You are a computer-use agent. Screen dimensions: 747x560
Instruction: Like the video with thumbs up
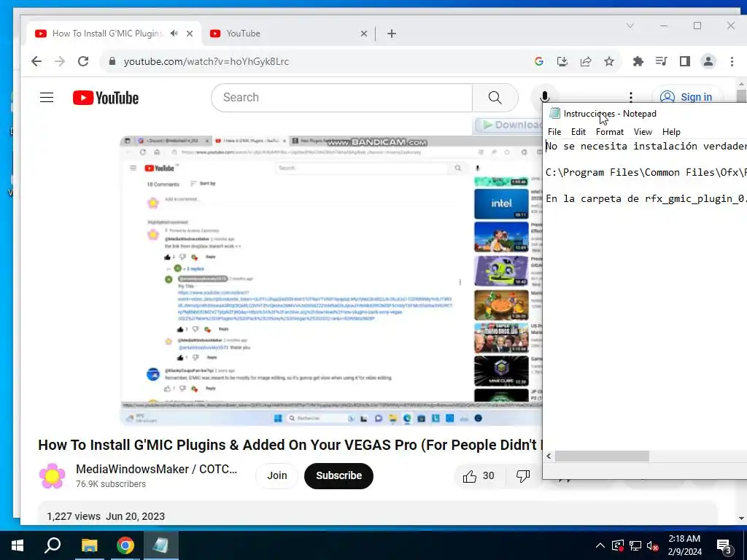coord(479,475)
